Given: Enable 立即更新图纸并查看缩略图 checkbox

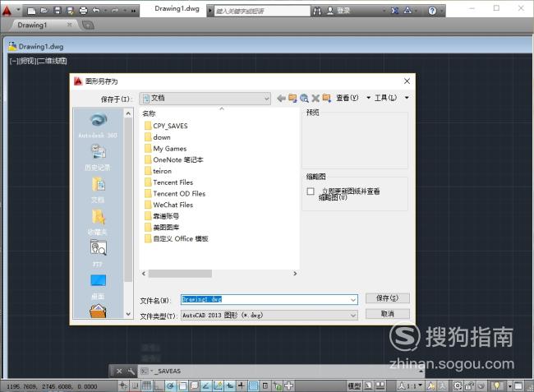Looking at the screenshot, I should point(311,191).
